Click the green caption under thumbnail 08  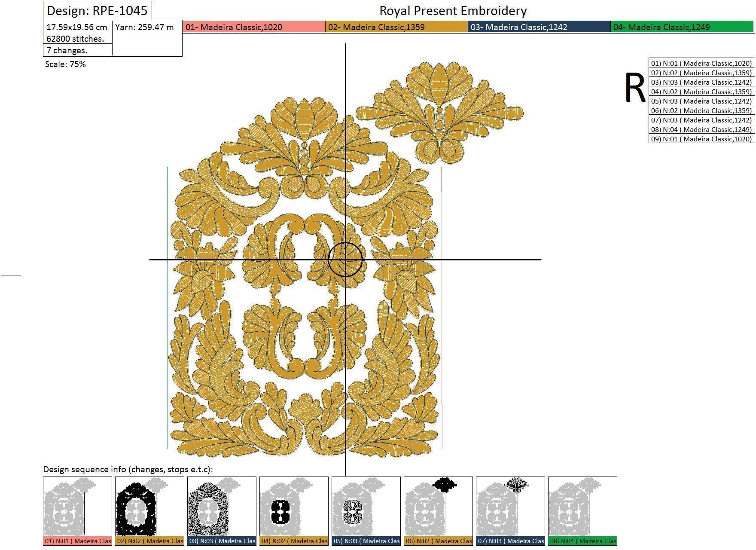pos(582,541)
